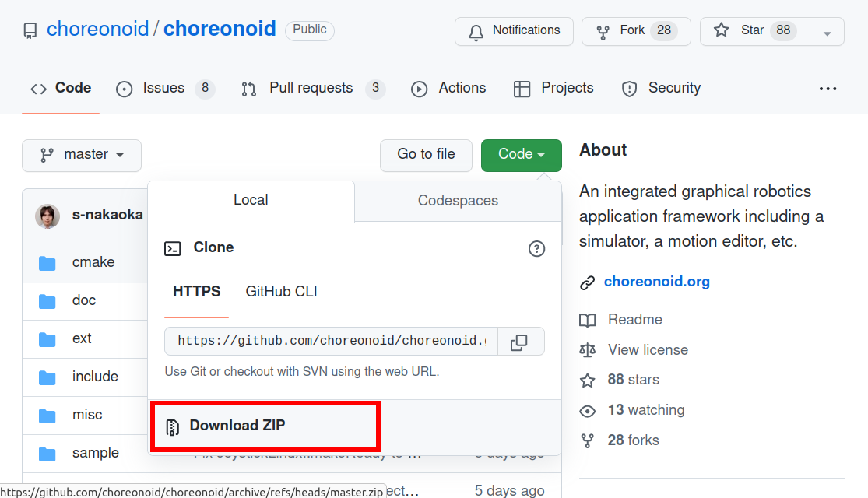Click the Notifications bell icon
This screenshot has height=498, width=868.
click(476, 31)
